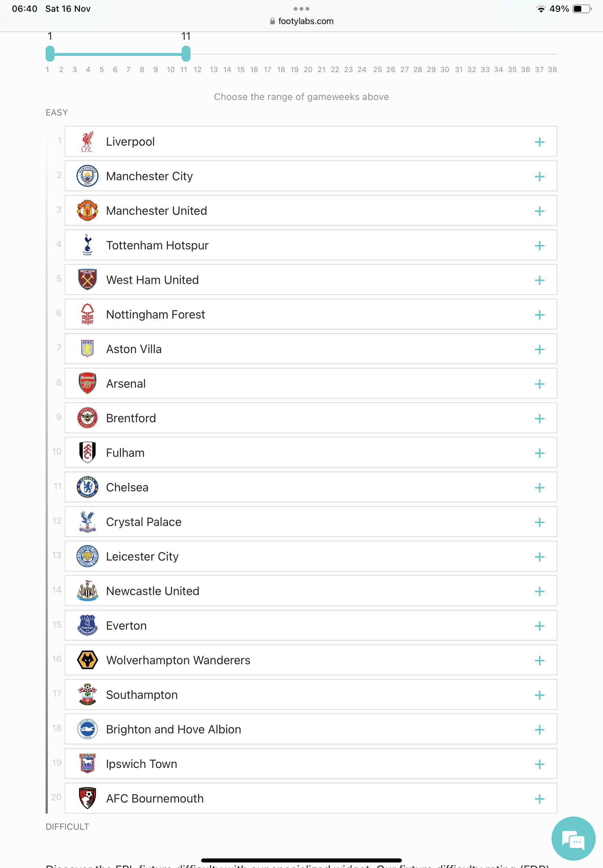Select the Aston Villa team name
603x868 pixels.
134,349
